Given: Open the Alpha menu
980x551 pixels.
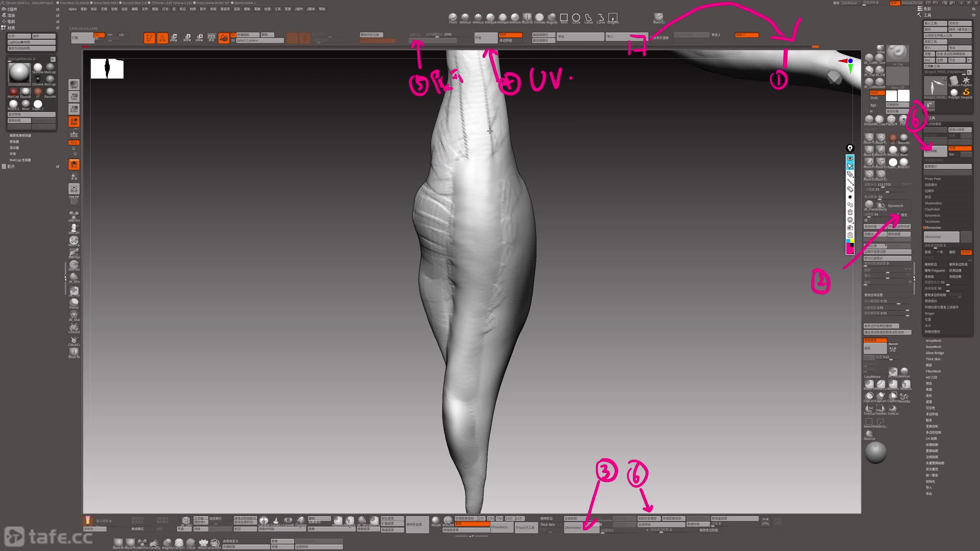Looking at the screenshot, I should [72, 9].
